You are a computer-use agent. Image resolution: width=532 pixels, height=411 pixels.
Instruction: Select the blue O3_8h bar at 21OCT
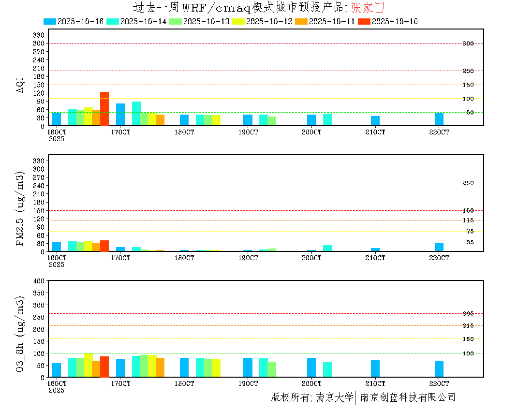tap(375, 368)
